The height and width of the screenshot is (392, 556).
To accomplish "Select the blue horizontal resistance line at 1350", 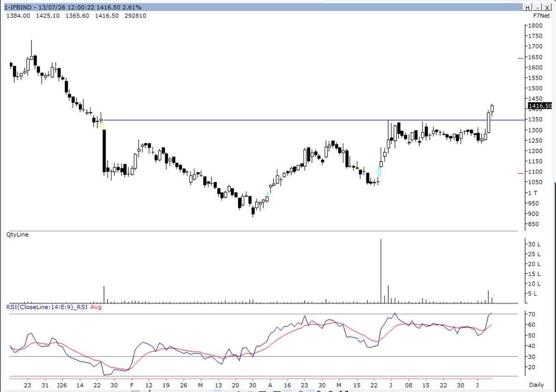I will [315, 120].
